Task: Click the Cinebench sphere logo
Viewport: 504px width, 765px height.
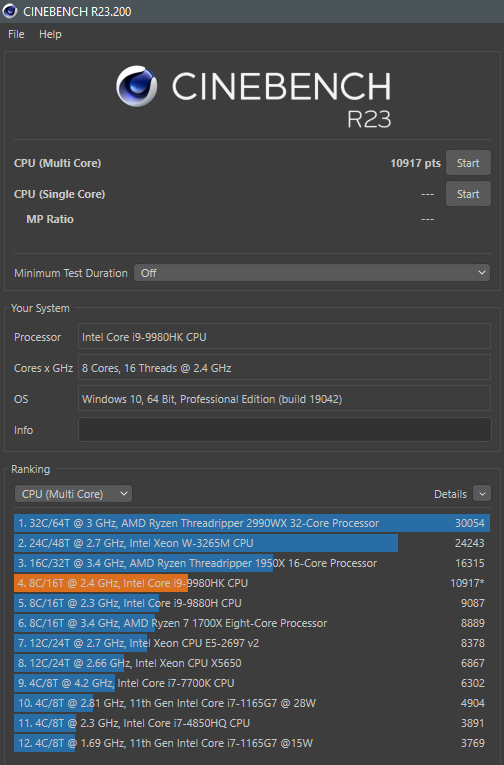Action: [137, 86]
